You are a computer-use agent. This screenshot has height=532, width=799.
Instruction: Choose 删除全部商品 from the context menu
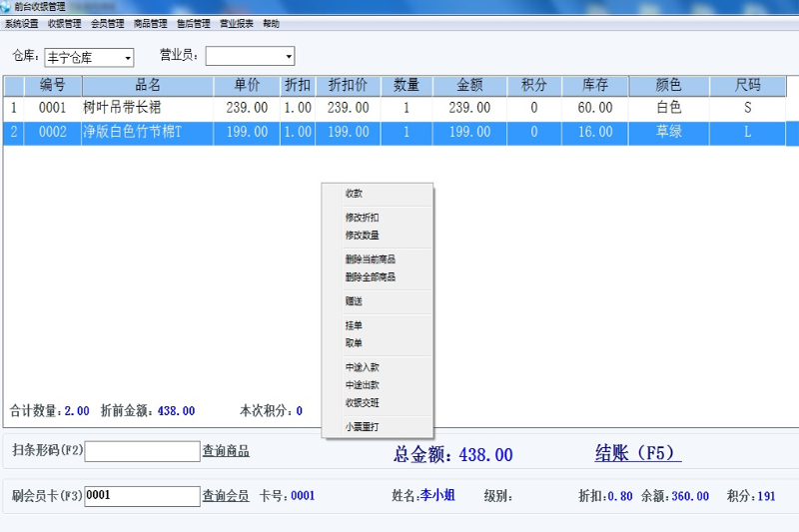pos(370,277)
